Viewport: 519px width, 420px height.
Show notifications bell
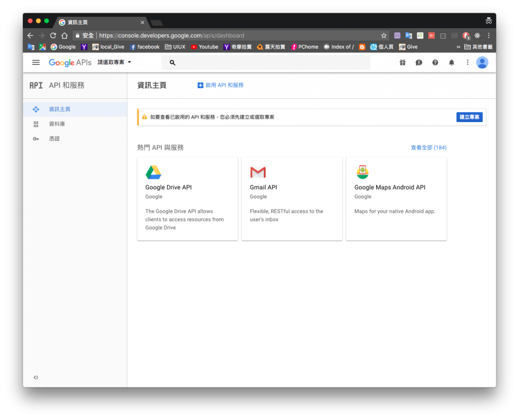pos(452,62)
